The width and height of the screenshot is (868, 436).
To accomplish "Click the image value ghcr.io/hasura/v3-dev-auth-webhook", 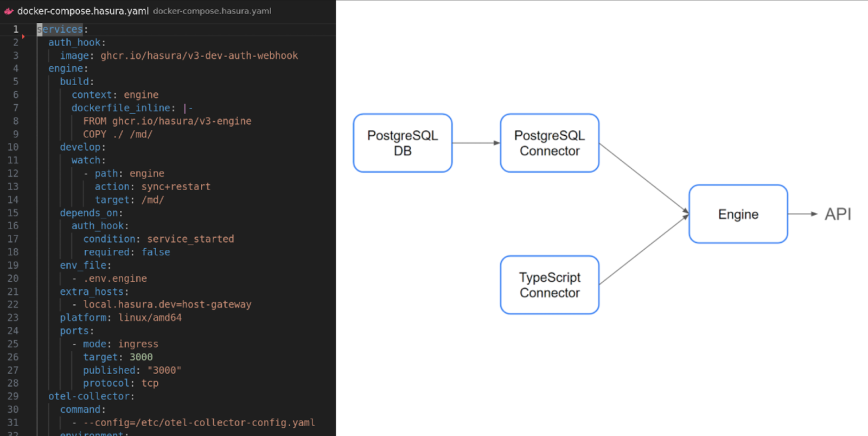I will 199,55.
